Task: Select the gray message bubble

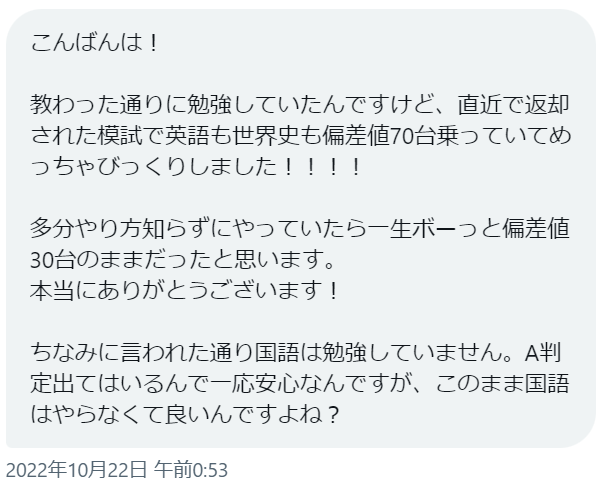Action: click(300, 228)
